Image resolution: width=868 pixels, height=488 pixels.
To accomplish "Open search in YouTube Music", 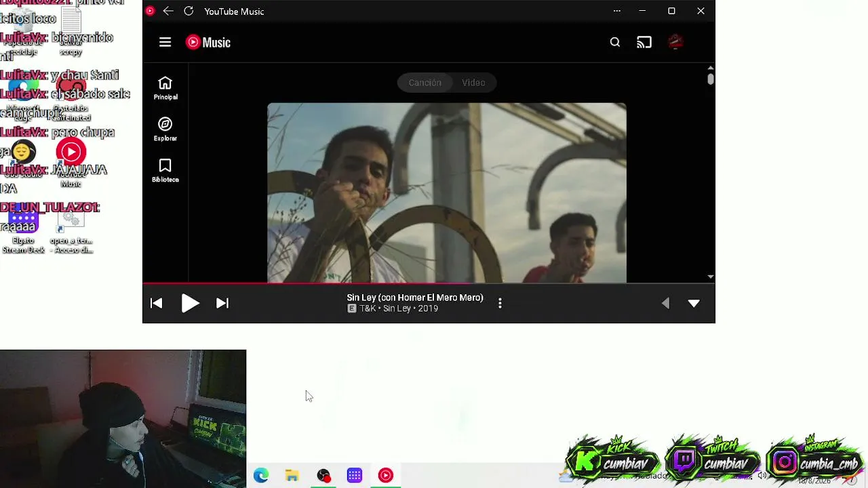I will pos(615,42).
